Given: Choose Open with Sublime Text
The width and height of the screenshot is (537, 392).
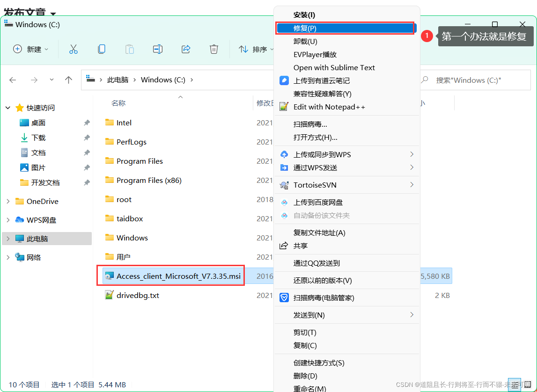Looking at the screenshot, I should click(x=347, y=68).
